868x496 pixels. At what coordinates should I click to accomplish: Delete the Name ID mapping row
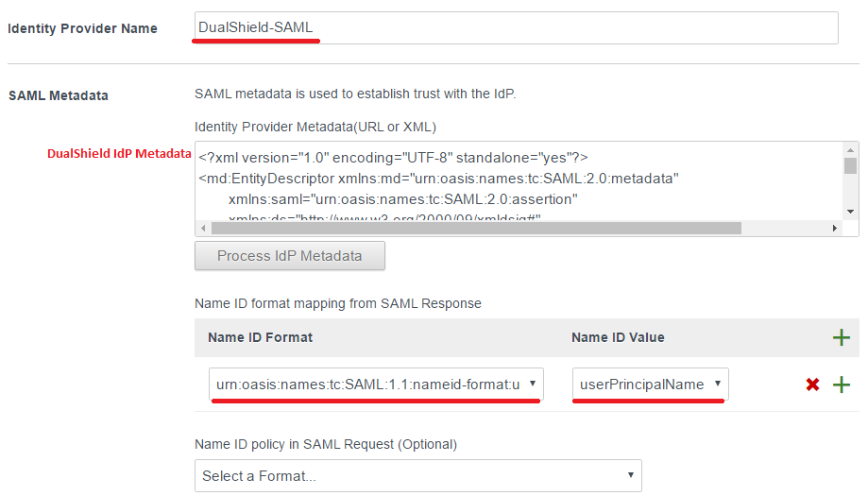pos(812,385)
